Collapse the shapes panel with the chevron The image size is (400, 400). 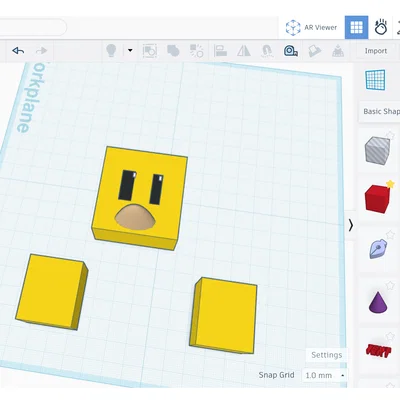pyautogui.click(x=351, y=225)
